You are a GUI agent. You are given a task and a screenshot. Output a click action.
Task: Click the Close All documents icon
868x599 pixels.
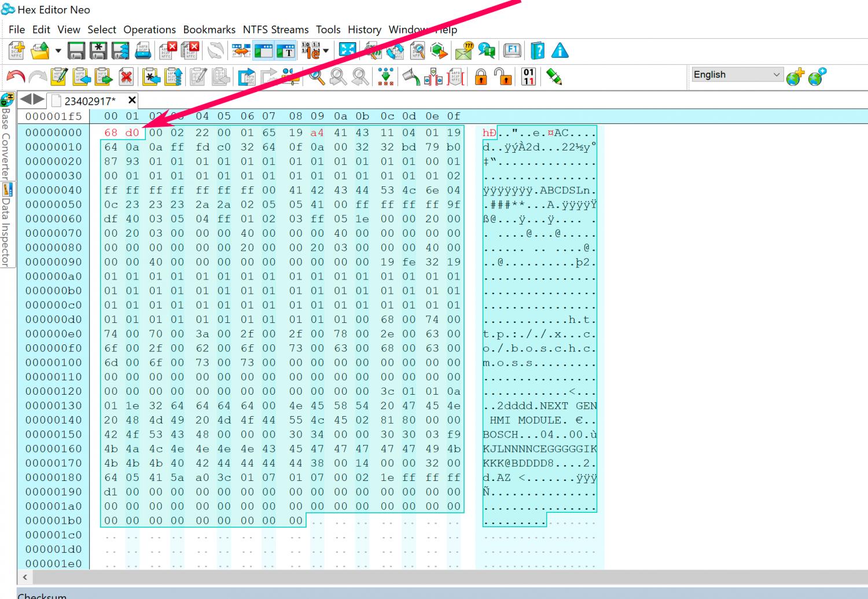(190, 51)
